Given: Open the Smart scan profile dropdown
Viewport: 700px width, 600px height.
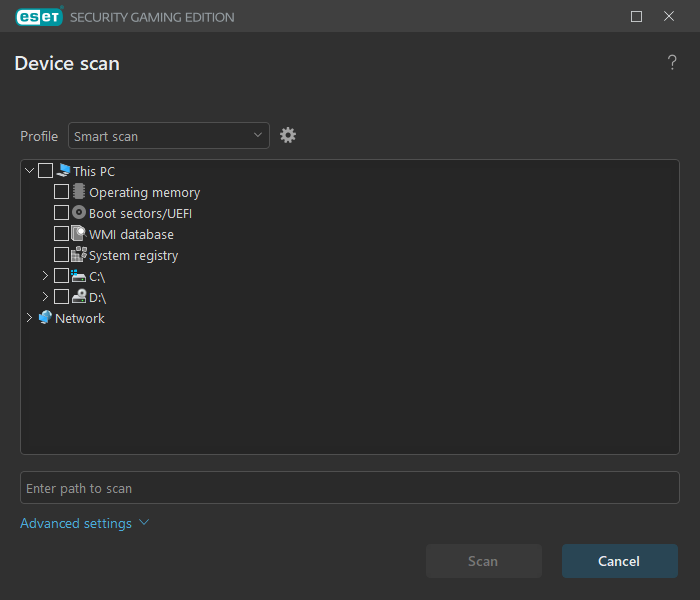Looking at the screenshot, I should tap(169, 136).
